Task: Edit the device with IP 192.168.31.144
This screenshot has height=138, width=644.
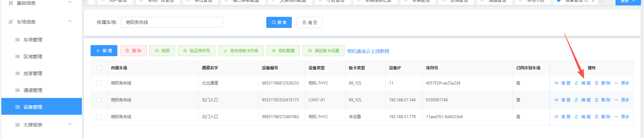Action: point(582,100)
